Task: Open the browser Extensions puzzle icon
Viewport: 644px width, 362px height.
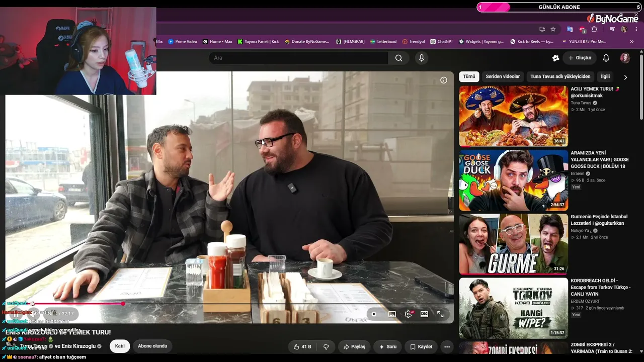Action: (594, 29)
